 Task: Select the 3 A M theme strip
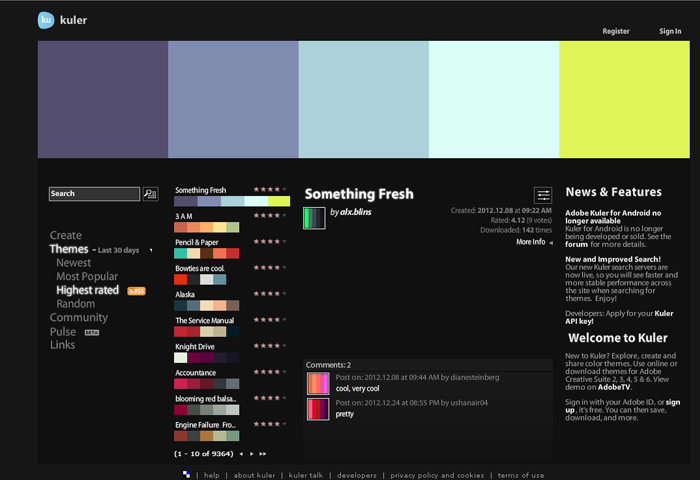tap(207, 227)
